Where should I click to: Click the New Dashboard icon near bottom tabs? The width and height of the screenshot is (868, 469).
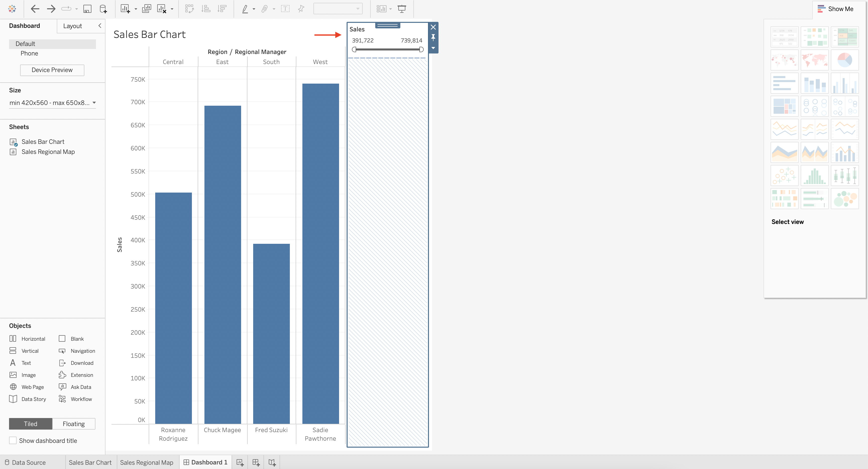coord(256,462)
